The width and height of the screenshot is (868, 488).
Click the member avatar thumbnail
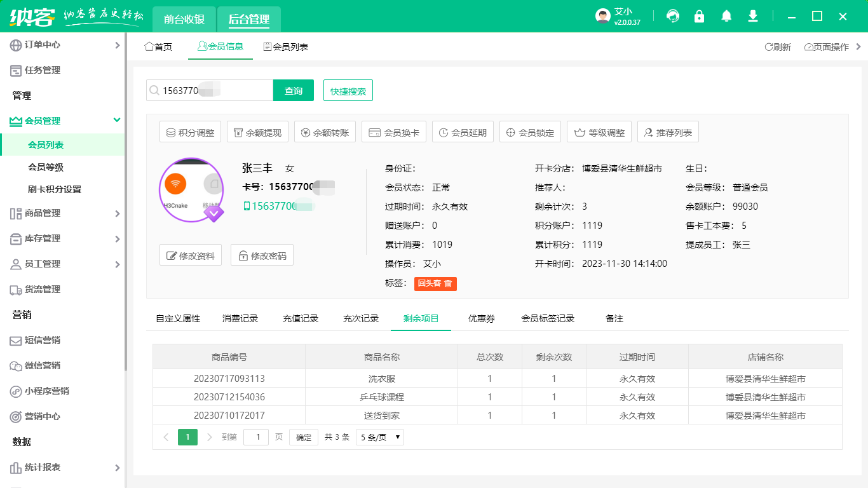191,190
